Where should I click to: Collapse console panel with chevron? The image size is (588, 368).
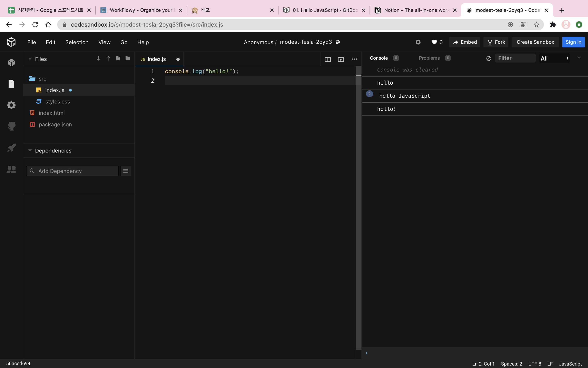579,58
